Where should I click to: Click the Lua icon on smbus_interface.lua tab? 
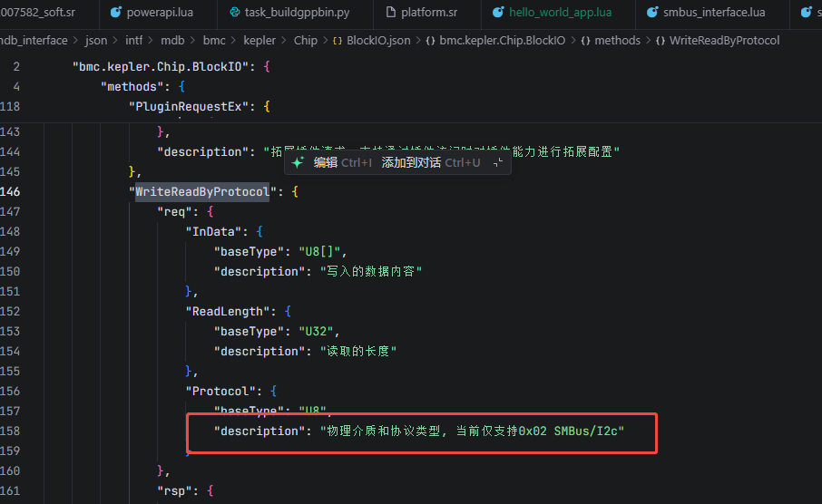point(651,13)
